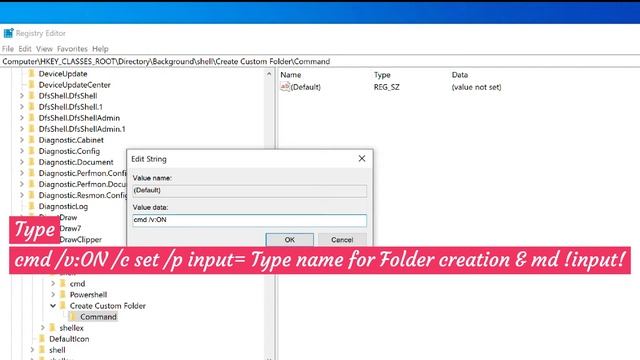Select the Diagnostic.Resmon.Config folder icon
The image size is (640, 360).
31,195
